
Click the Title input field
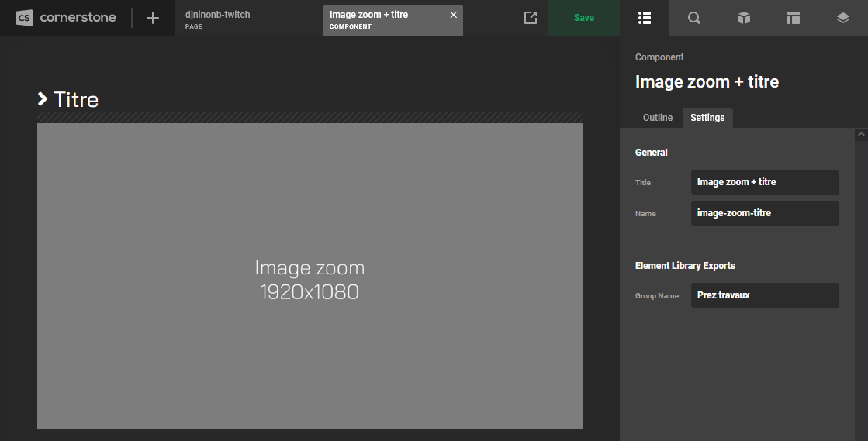click(x=764, y=182)
